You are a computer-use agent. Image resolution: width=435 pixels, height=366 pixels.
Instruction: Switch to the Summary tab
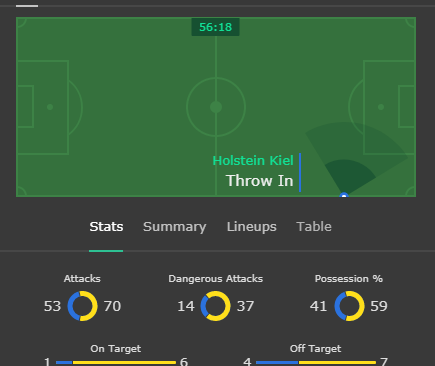pos(175,227)
